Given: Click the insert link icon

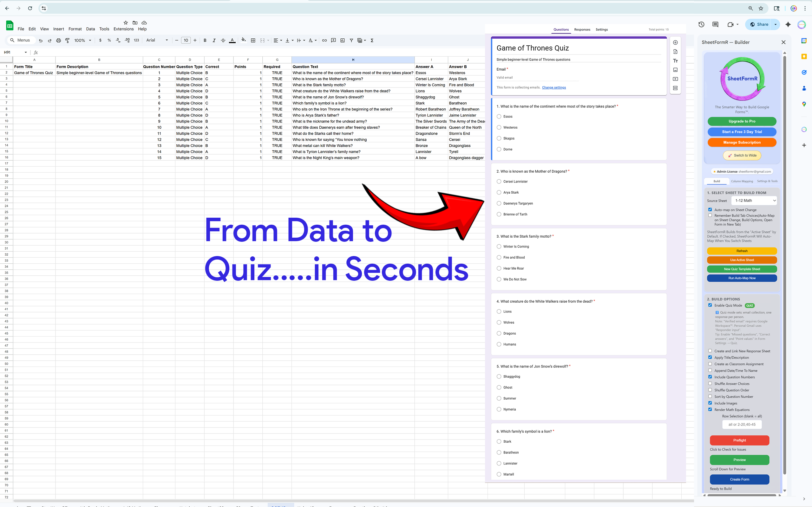Looking at the screenshot, I should pos(324,40).
